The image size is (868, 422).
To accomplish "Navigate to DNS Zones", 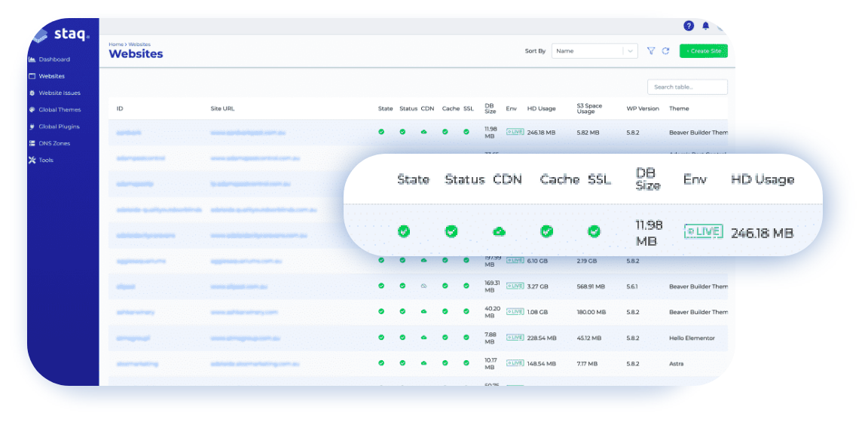I will tap(49, 143).
